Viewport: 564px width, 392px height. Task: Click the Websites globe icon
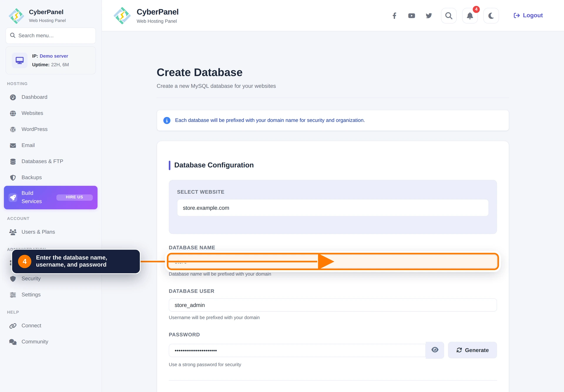click(13, 113)
